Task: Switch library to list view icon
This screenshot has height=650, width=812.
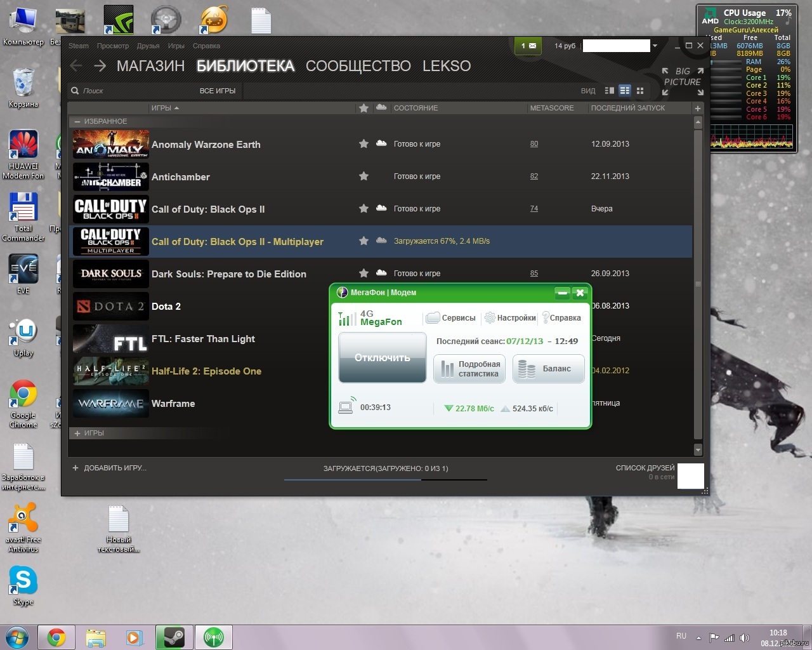Action: pos(625,91)
